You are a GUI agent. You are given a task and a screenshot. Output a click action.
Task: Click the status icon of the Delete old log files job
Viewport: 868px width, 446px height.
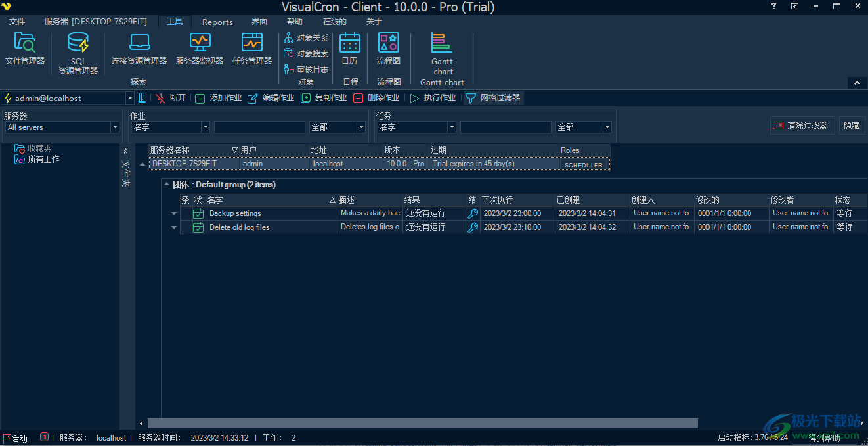coord(198,227)
